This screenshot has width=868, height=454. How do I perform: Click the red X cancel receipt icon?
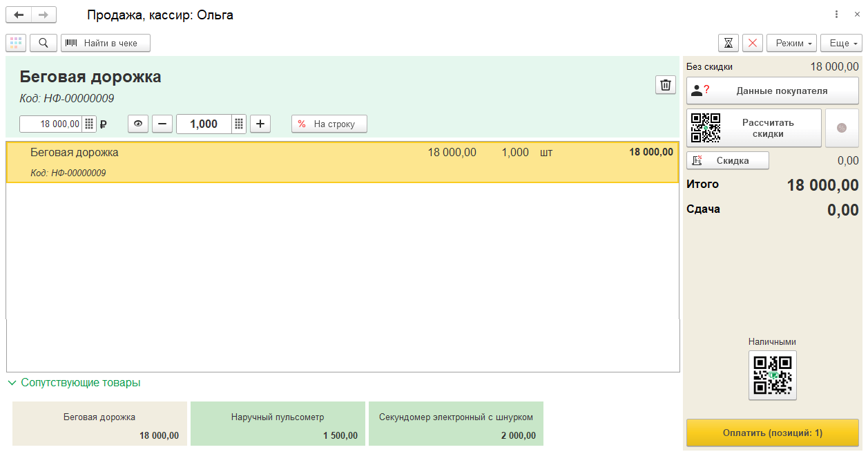click(752, 43)
